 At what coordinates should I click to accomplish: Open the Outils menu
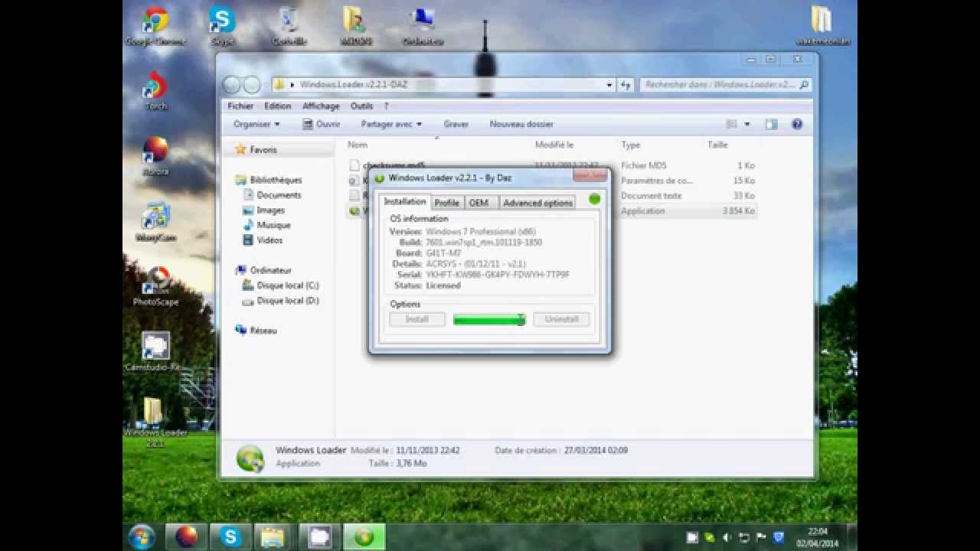click(361, 106)
